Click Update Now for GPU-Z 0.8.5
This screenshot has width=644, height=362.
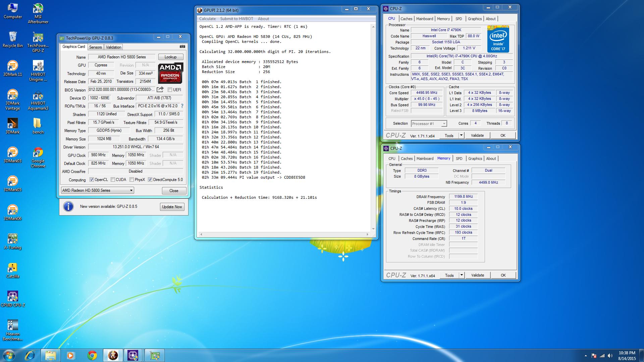click(172, 207)
